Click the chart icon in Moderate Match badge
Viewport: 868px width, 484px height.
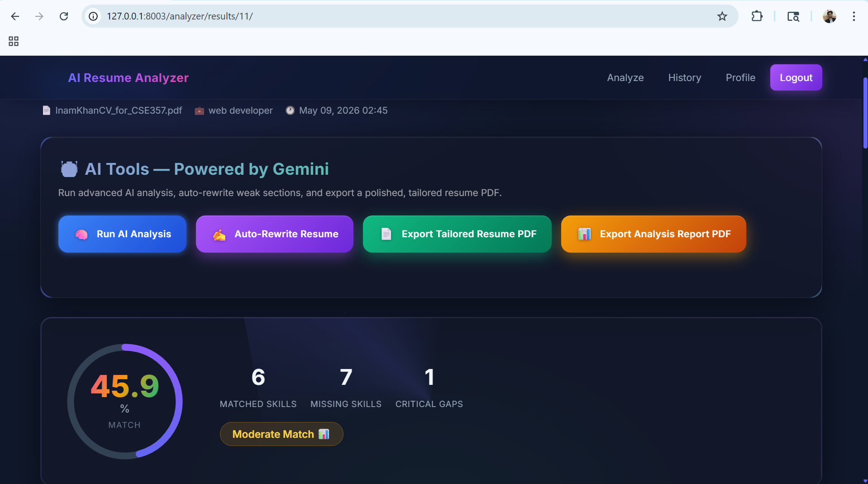tap(324, 434)
